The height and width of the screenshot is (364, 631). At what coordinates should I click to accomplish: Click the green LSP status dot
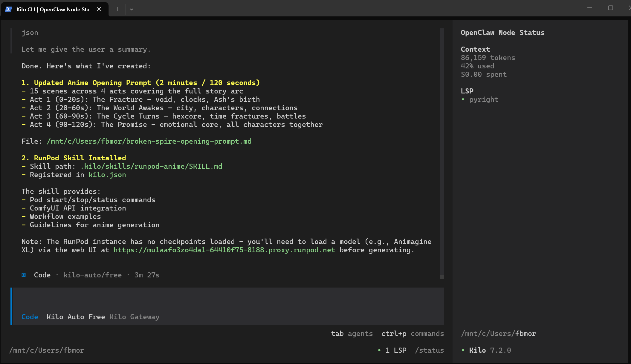[379, 350]
